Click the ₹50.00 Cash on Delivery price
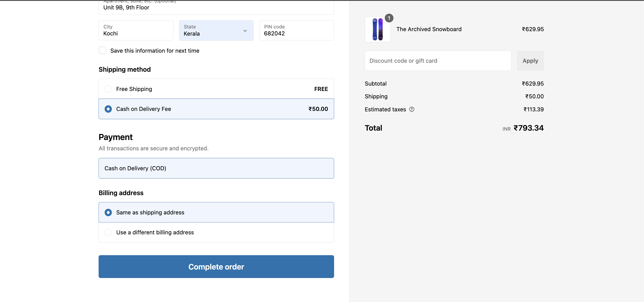This screenshot has width=644, height=302. pos(318,109)
